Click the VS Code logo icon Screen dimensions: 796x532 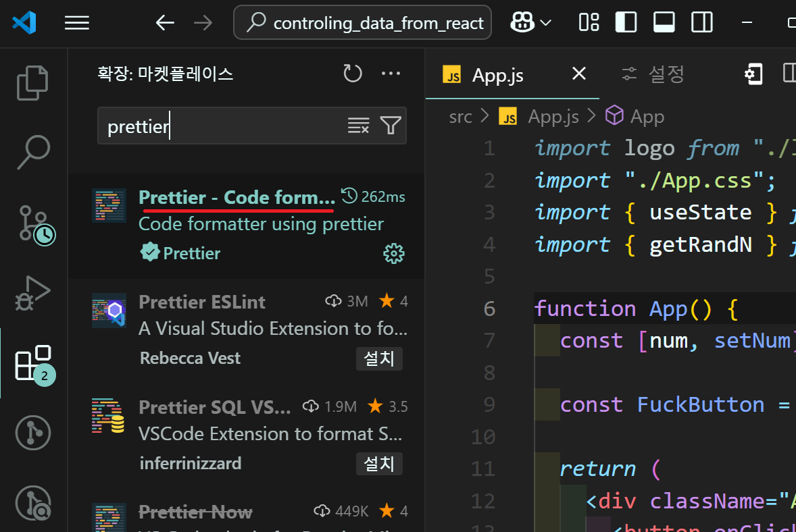point(24,23)
